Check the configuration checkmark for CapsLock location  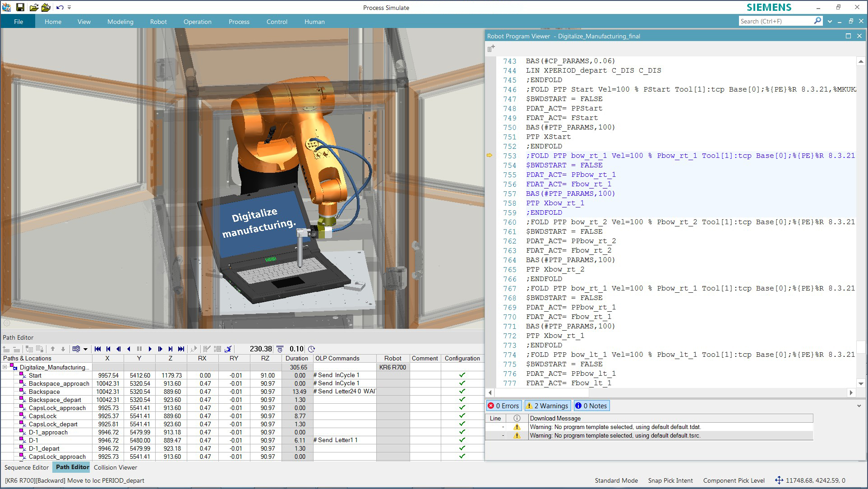point(461,416)
